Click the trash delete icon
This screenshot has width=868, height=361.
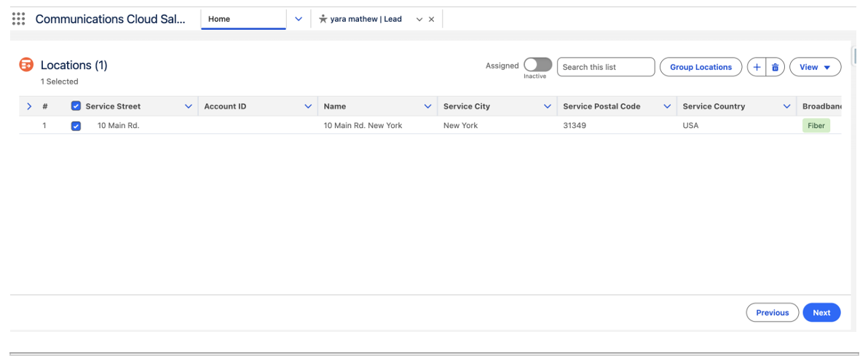coord(775,67)
